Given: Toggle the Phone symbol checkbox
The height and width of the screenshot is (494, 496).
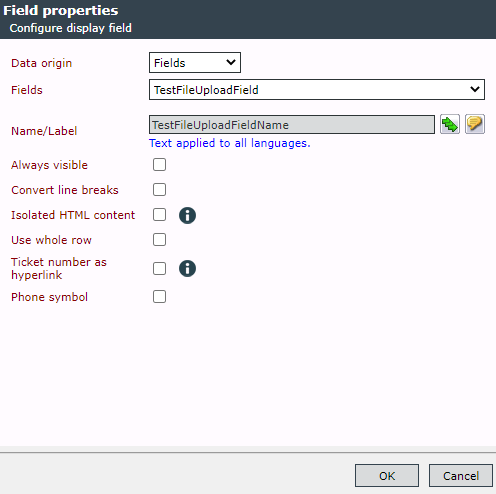Looking at the screenshot, I should [159, 297].
